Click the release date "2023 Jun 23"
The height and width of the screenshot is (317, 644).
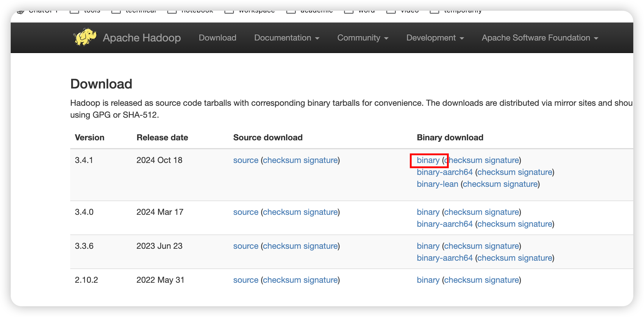coord(159,246)
